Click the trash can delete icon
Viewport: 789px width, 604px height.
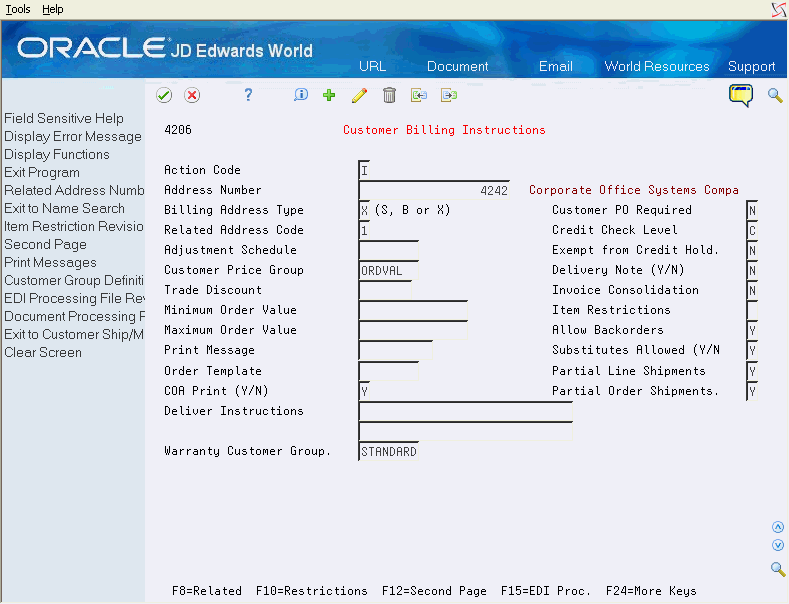point(389,95)
